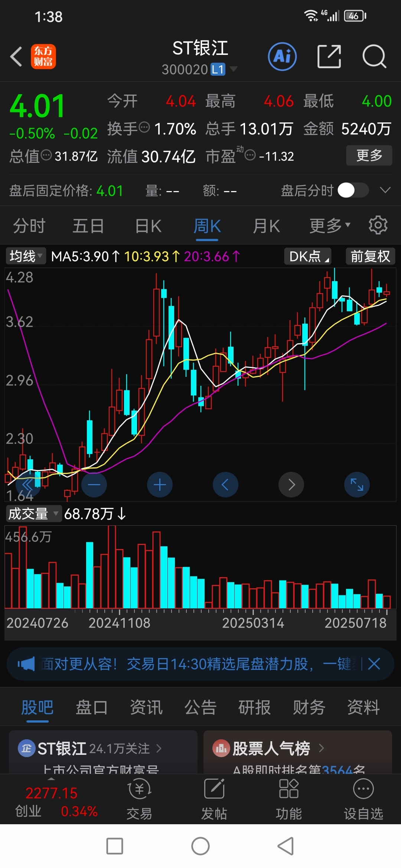Tap 总值 info icon
This screenshot has height=868, width=401.
coord(46,155)
